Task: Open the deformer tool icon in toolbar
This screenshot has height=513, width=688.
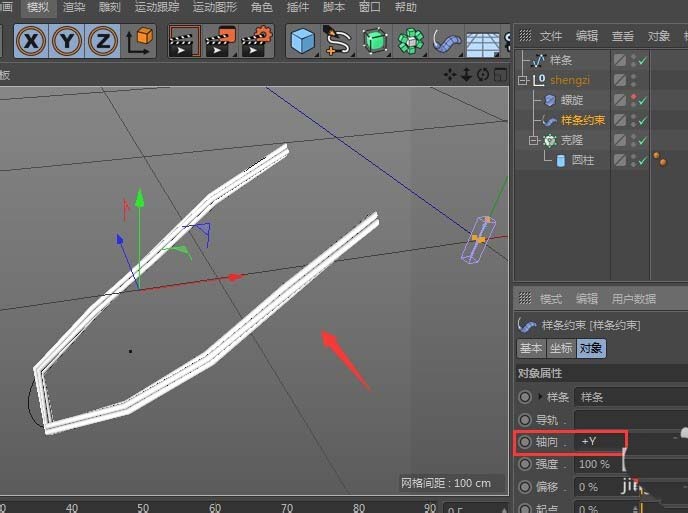Action: (x=448, y=42)
